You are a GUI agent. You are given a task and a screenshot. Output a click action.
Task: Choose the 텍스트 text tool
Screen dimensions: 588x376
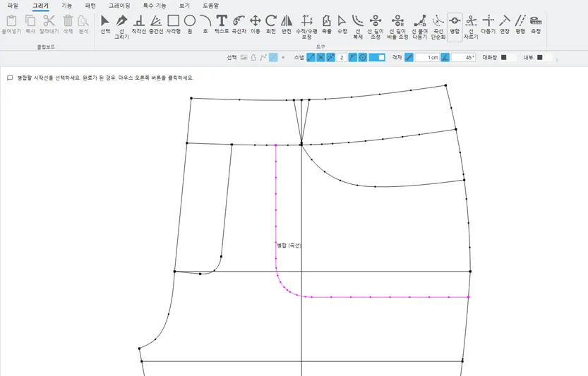[222, 25]
